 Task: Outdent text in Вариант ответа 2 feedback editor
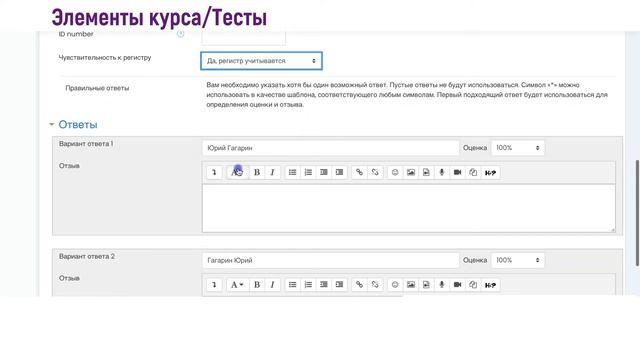(x=324, y=284)
